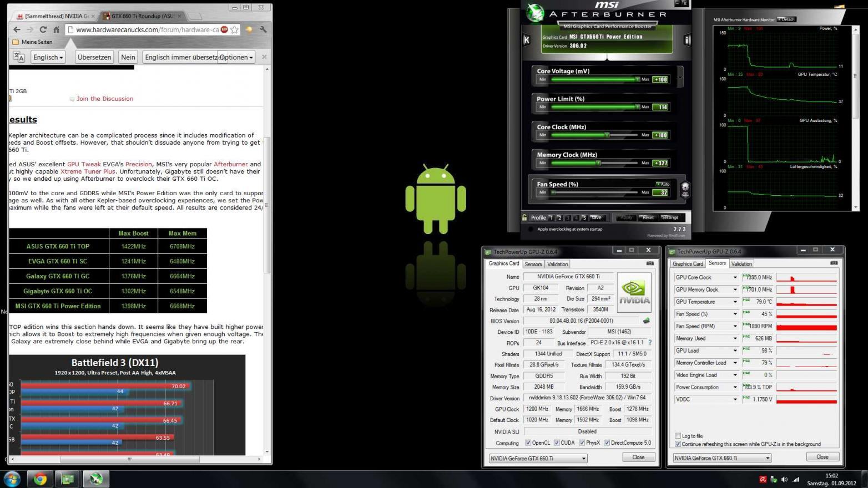Open Chrome wrench settings menu
Screen dimensions: 868x488
pyautogui.click(x=263, y=29)
